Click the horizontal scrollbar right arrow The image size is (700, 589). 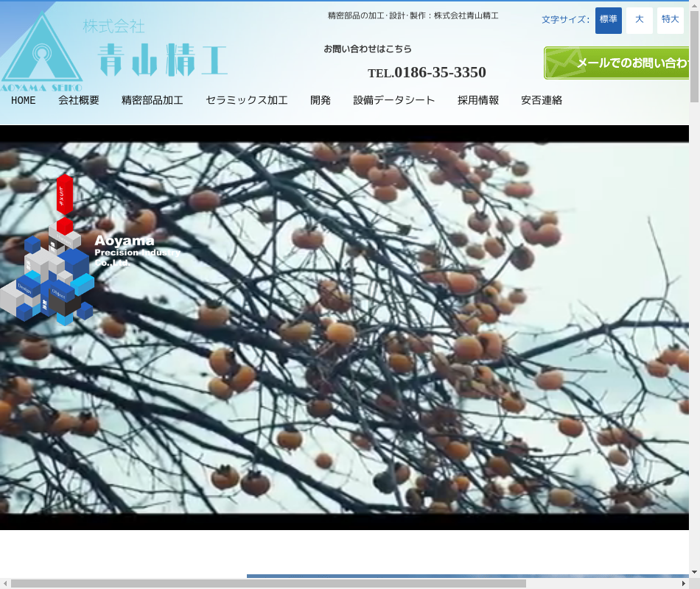pyautogui.click(x=683, y=583)
